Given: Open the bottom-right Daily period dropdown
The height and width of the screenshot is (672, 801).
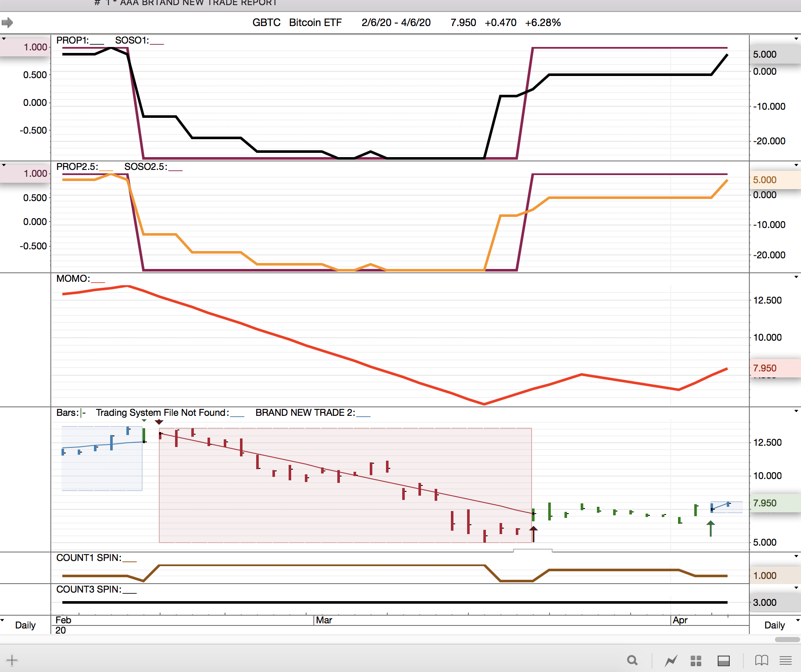Looking at the screenshot, I should coord(798,620).
